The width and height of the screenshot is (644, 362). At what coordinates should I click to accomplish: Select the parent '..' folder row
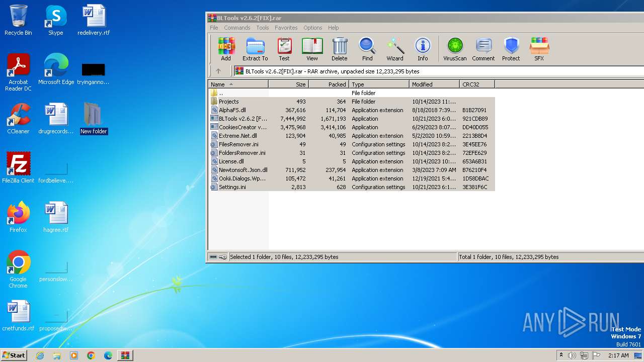[351, 93]
